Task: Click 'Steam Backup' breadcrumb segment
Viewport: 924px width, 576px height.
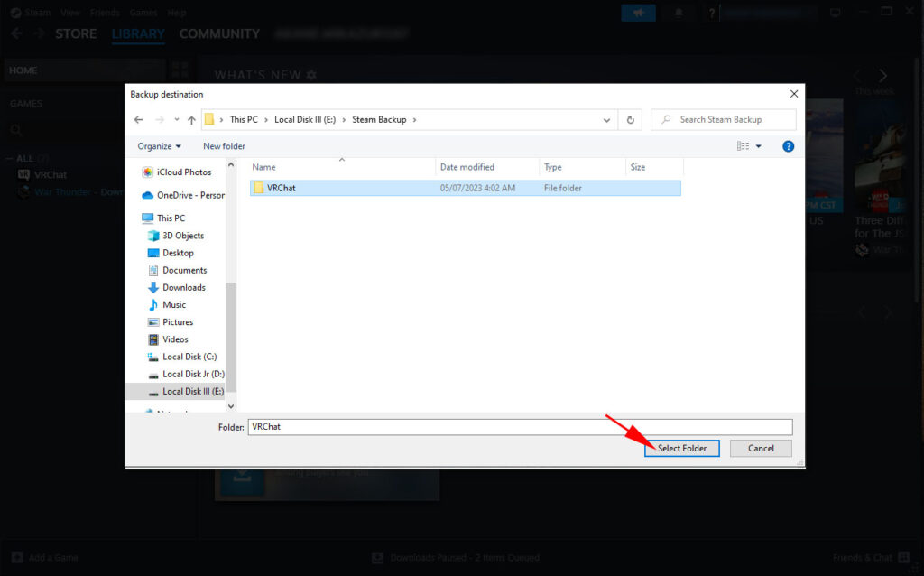Action: (379, 120)
